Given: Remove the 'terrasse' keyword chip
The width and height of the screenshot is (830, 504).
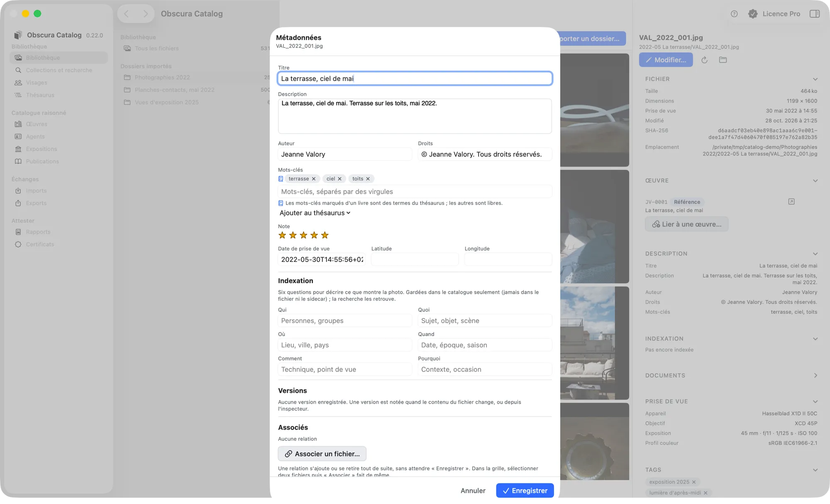Looking at the screenshot, I should (314, 179).
